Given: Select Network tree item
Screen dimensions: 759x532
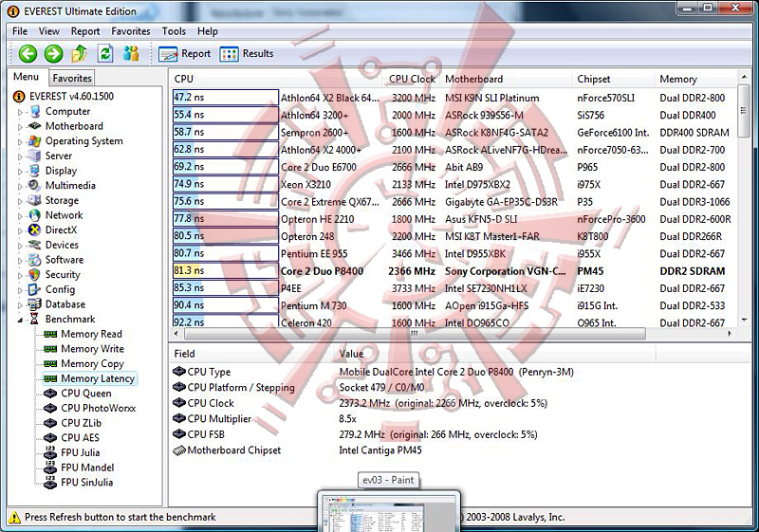Looking at the screenshot, I should (64, 215).
